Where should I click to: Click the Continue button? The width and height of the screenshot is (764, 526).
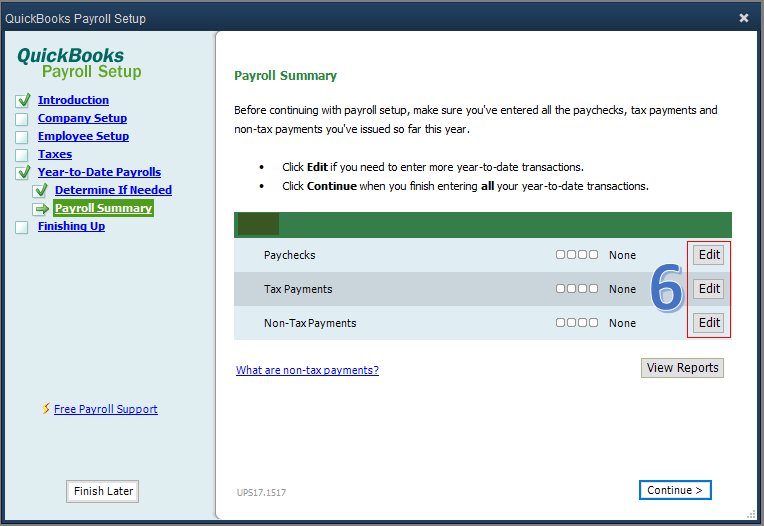[675, 490]
